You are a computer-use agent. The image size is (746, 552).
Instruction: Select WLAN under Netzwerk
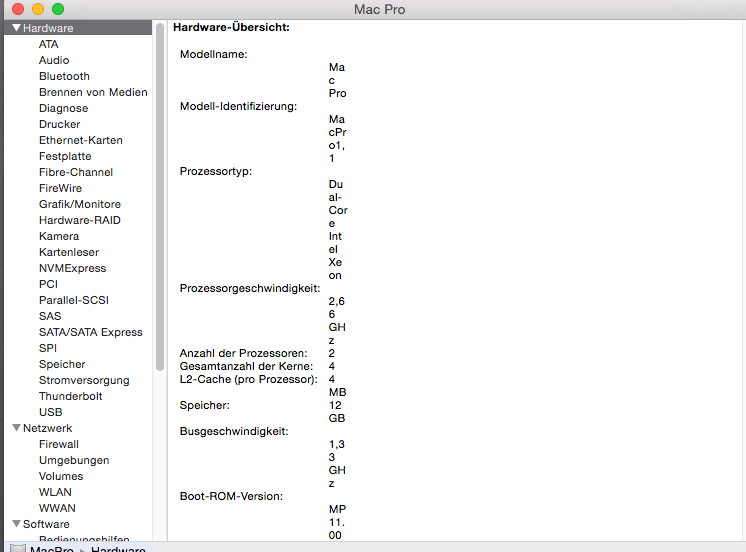click(55, 492)
